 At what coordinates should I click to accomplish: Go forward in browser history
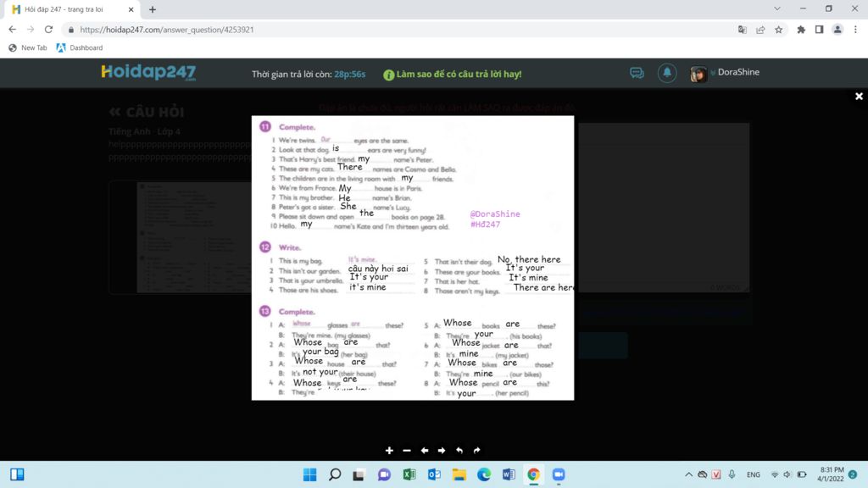31,30
